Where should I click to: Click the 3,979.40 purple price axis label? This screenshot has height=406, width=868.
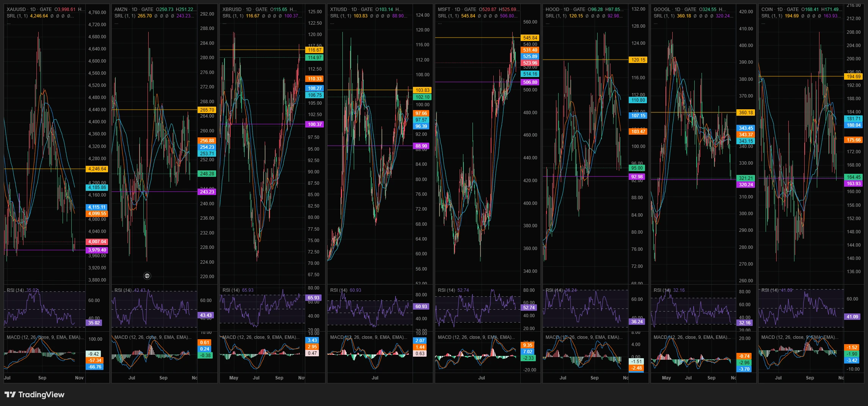(97, 250)
